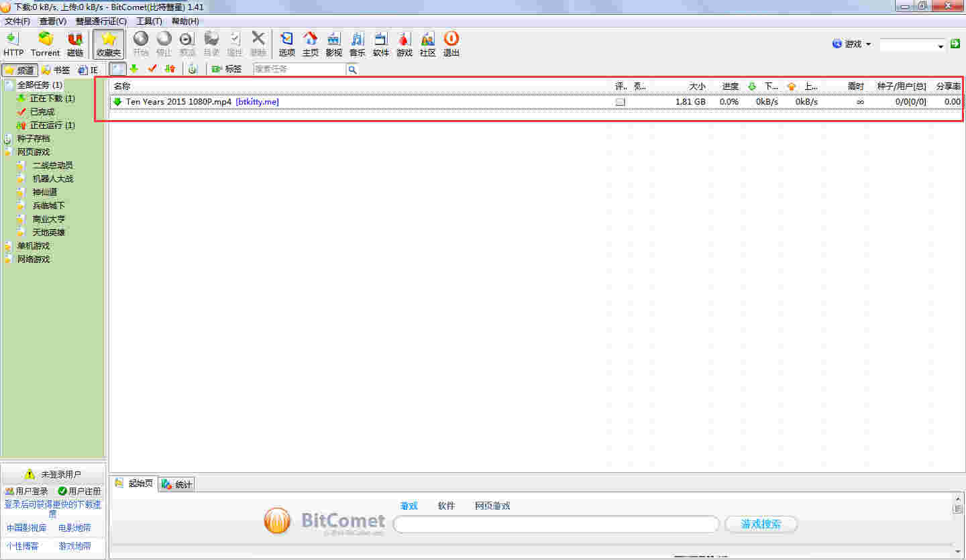Filter by completed red checkmark icon

(x=152, y=69)
